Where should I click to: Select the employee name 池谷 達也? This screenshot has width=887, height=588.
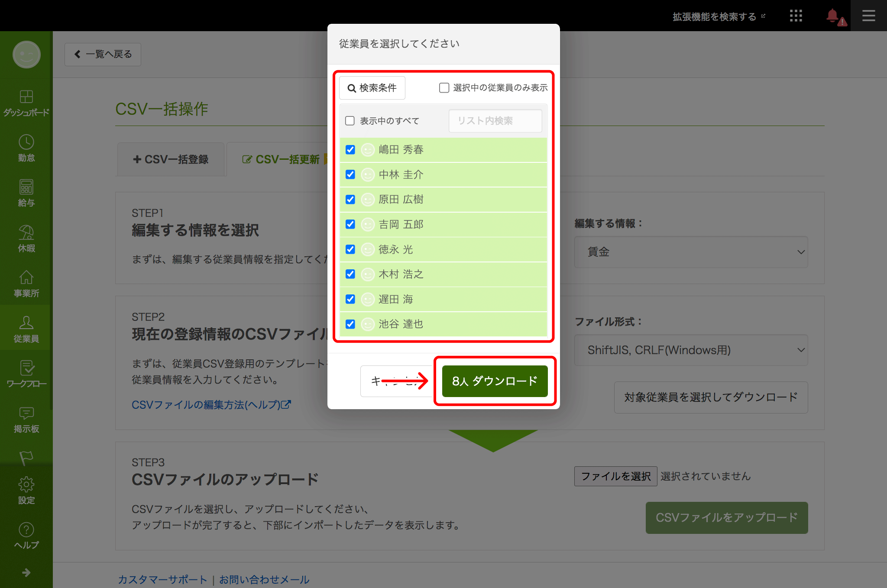[x=401, y=324]
